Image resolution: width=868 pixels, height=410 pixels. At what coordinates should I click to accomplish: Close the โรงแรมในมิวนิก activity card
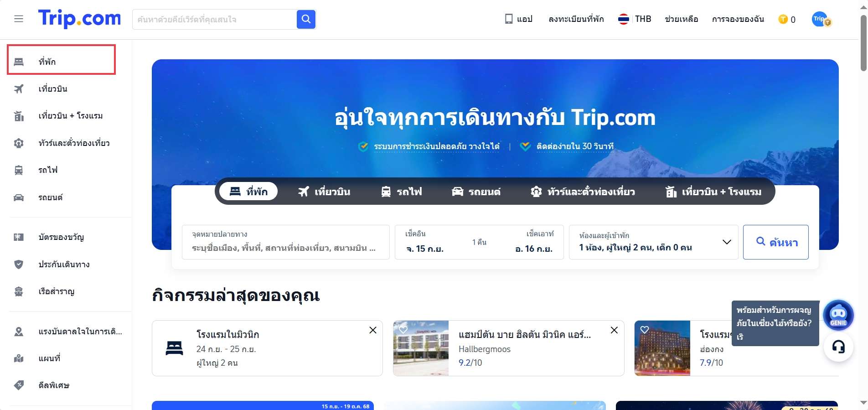click(x=373, y=330)
